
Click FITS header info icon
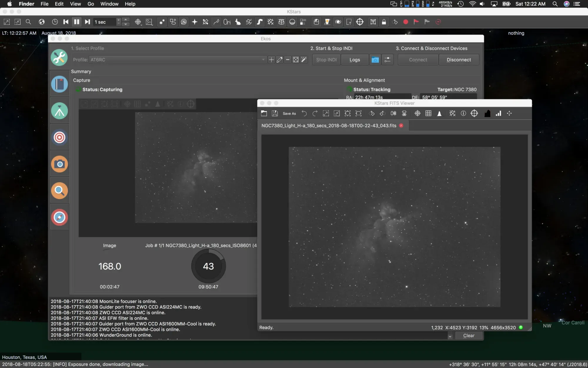463,113
